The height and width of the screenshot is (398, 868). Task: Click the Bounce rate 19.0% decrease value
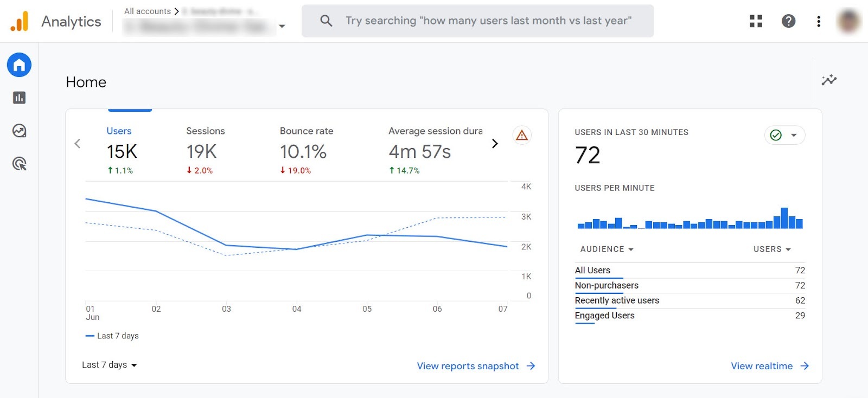tap(296, 170)
